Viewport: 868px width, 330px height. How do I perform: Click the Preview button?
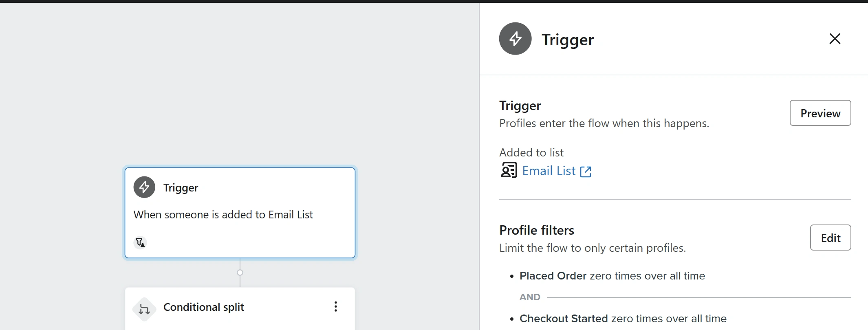coord(820,113)
